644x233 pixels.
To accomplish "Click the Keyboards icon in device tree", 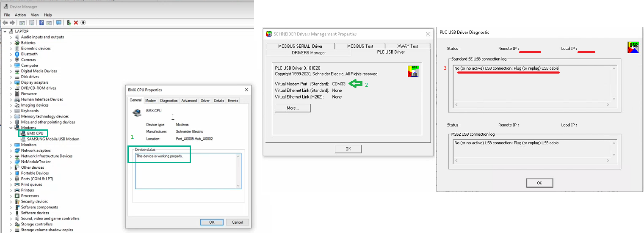I will [17, 111].
